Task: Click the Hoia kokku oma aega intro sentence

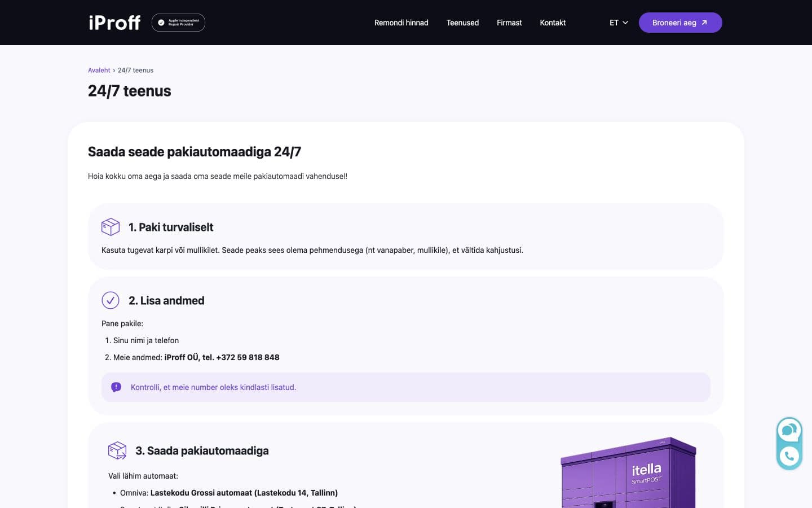Action: (x=218, y=176)
